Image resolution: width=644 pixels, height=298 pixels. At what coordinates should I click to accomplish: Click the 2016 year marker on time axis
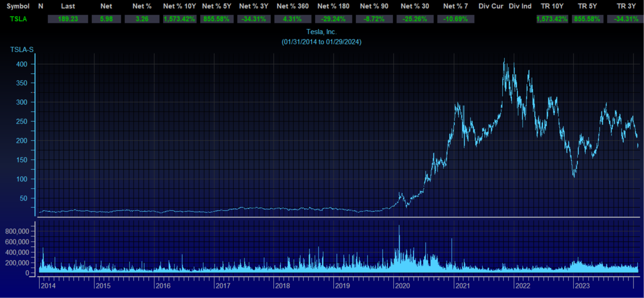163,286
